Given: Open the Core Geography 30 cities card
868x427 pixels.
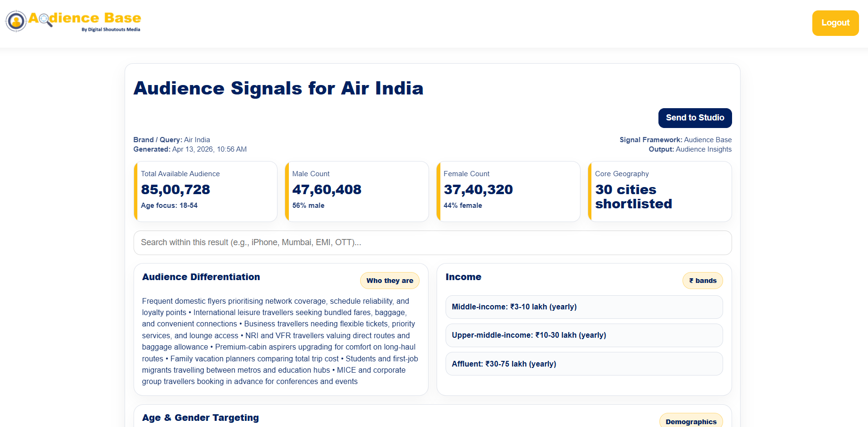Looking at the screenshot, I should [660, 191].
